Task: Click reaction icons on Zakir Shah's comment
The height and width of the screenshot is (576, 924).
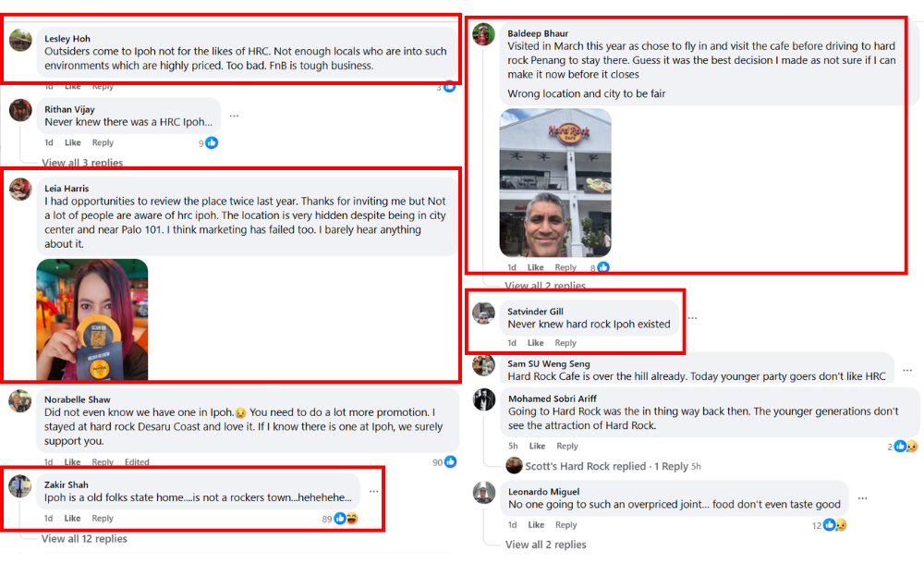Action: pos(346,519)
